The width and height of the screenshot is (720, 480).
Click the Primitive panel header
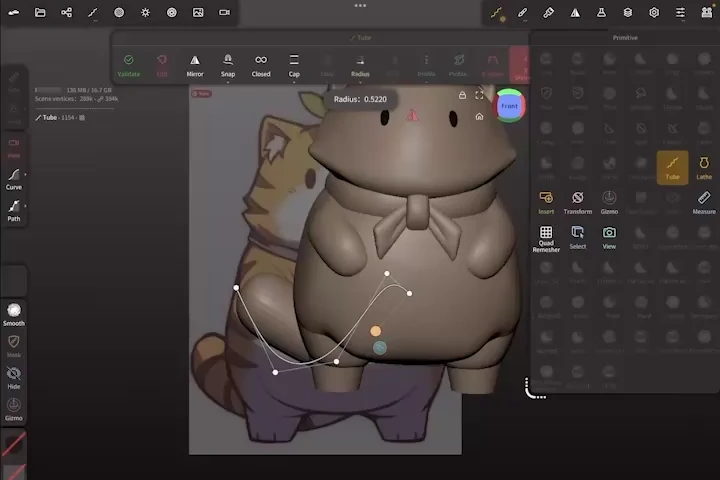click(624, 38)
